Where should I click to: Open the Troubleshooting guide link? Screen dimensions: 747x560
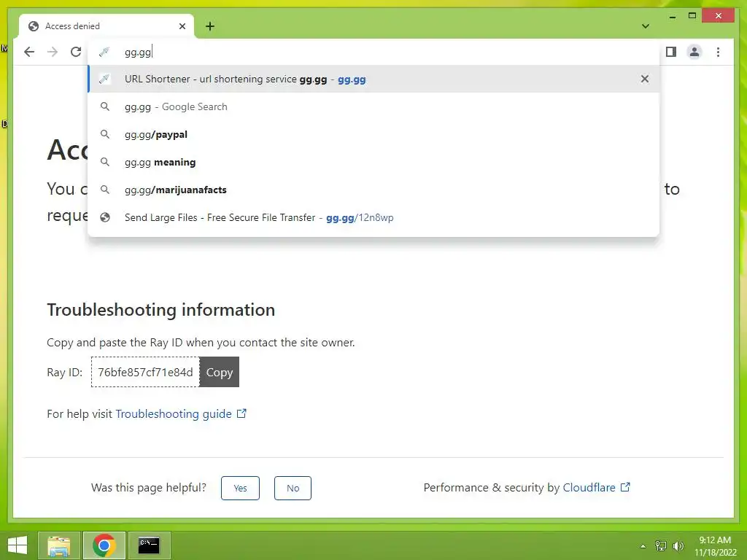coord(174,414)
